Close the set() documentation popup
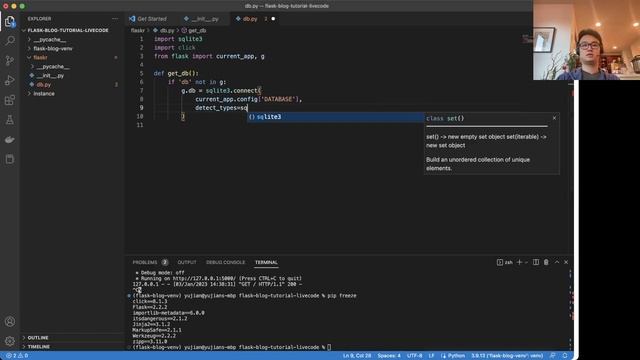Screen dimensions: 640x360 (554, 118)
